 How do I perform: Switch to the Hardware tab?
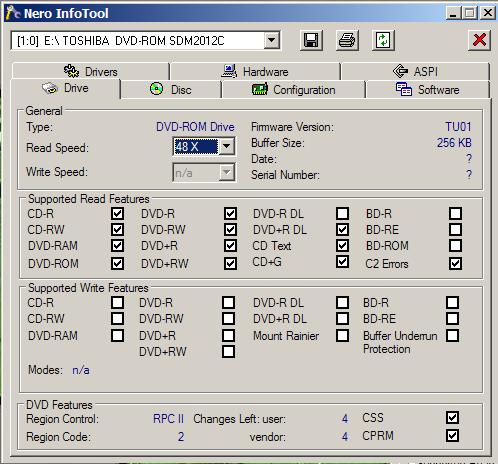pyautogui.click(x=255, y=71)
